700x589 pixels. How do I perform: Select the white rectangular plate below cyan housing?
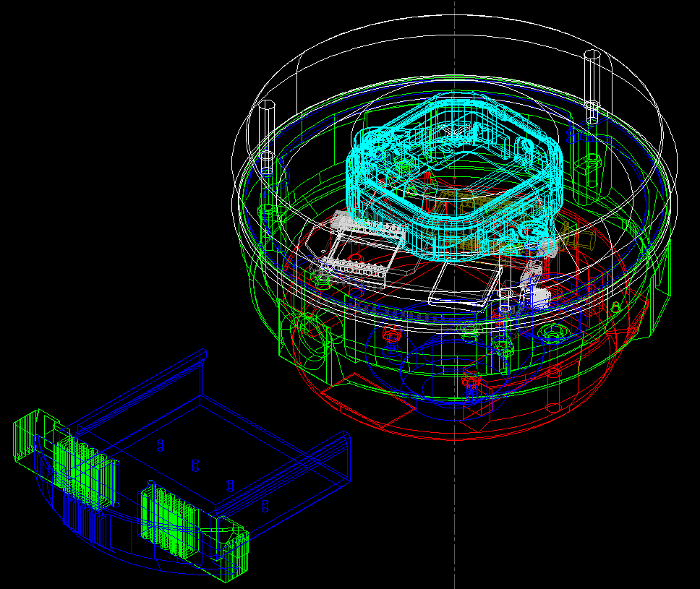[x=464, y=285]
